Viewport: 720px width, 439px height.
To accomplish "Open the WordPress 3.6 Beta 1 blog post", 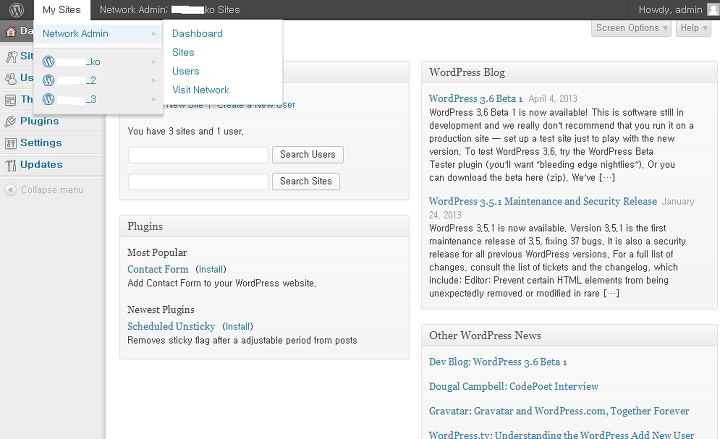I will click(476, 98).
